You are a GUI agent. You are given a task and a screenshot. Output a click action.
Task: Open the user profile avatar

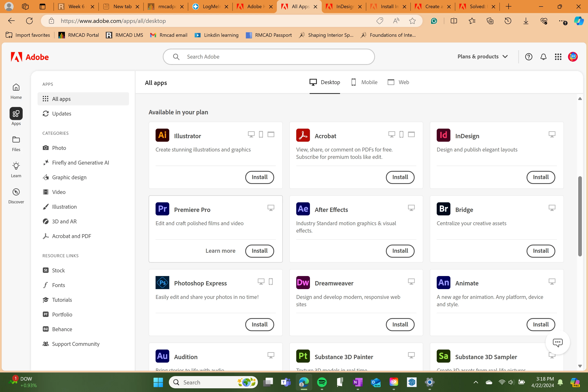pos(573,57)
